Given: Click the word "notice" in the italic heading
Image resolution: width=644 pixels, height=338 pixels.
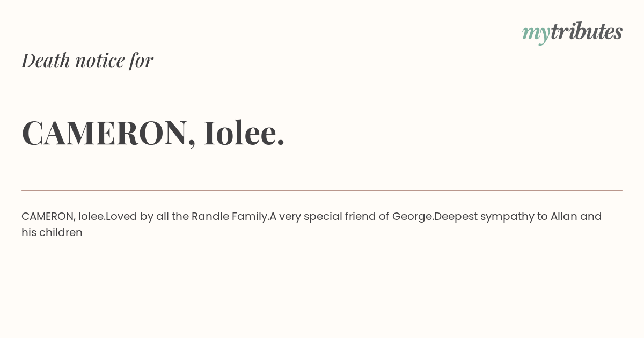Looking at the screenshot, I should (100, 60).
